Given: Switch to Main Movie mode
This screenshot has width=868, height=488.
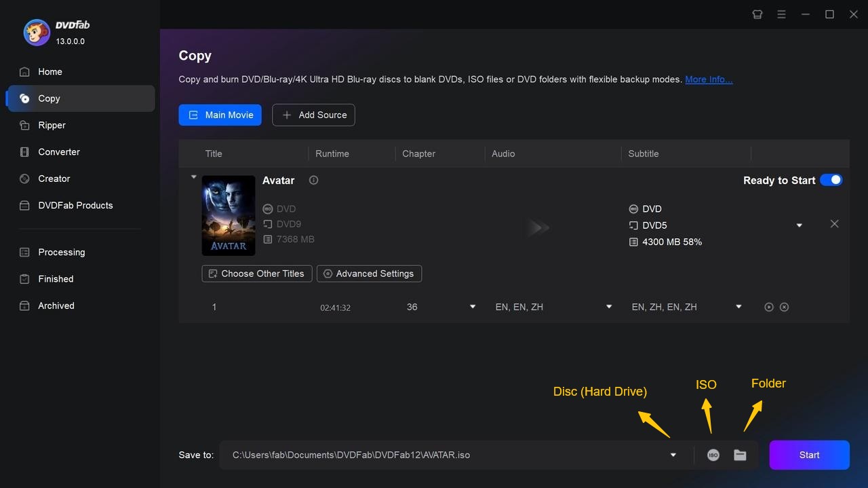Looking at the screenshot, I should 220,115.
